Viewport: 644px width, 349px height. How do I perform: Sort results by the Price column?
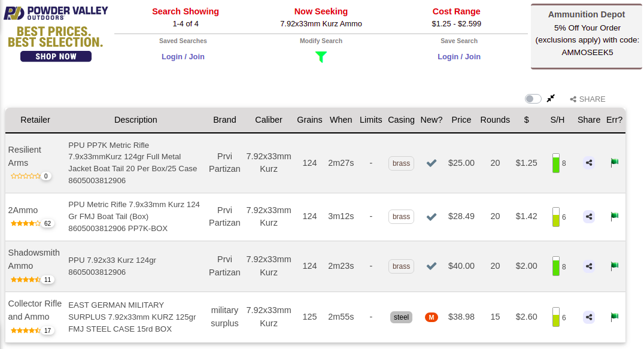pos(461,120)
